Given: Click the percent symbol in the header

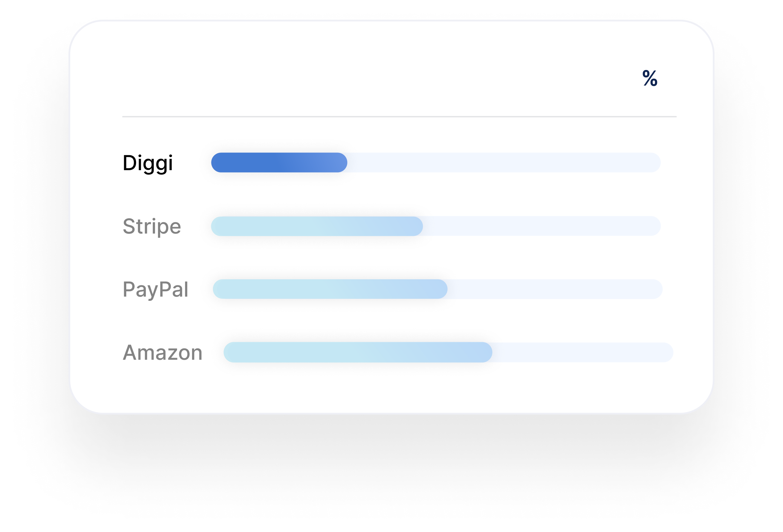Looking at the screenshot, I should 650,79.
